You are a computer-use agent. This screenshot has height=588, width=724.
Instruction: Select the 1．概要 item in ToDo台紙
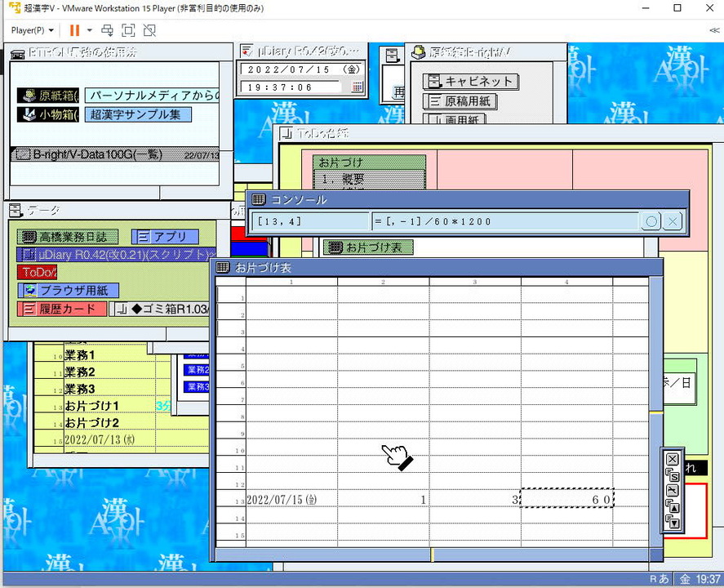tap(369, 179)
